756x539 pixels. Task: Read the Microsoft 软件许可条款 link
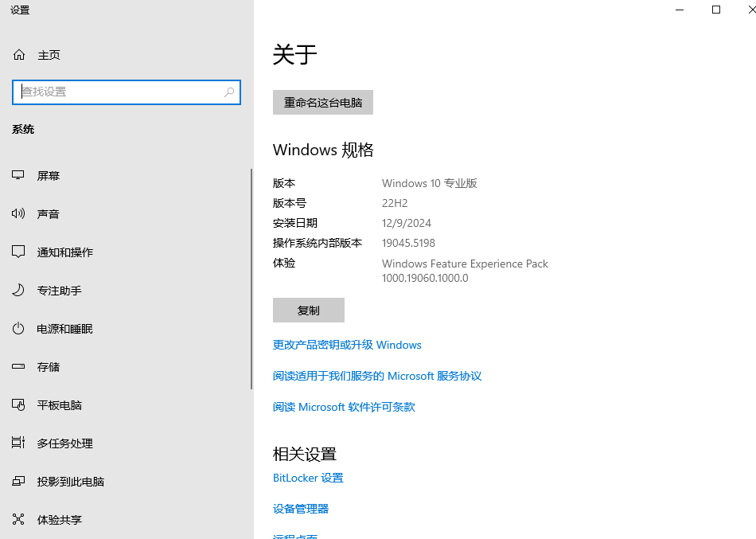click(x=344, y=407)
